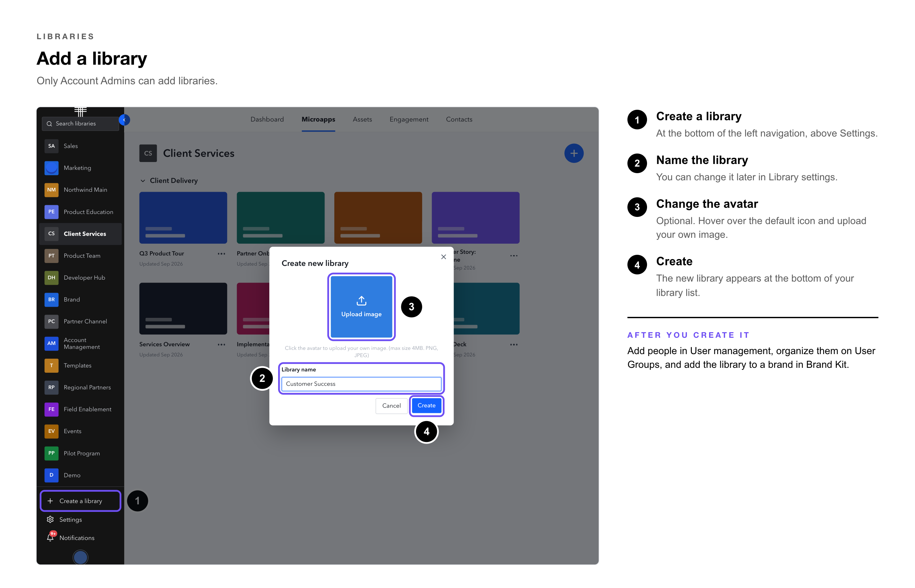This screenshot has height=588, width=915.
Task: Select the Partner Channel library
Action: [80, 321]
